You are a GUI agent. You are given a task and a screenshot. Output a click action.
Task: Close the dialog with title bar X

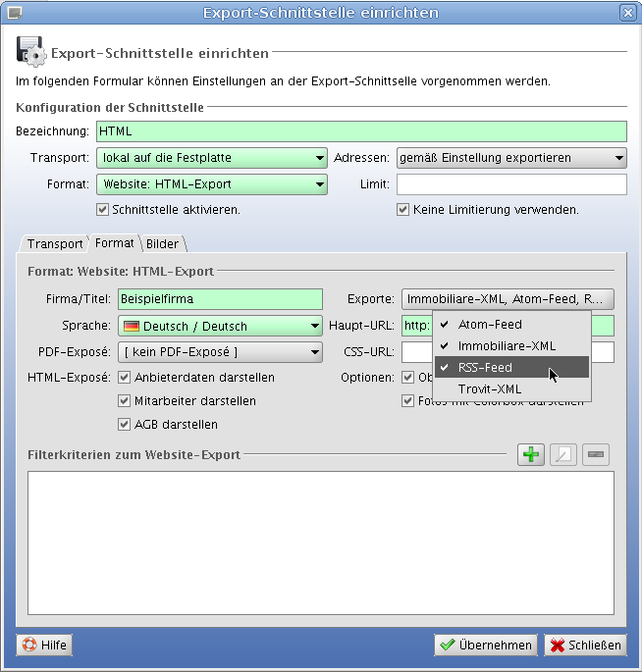click(627, 13)
